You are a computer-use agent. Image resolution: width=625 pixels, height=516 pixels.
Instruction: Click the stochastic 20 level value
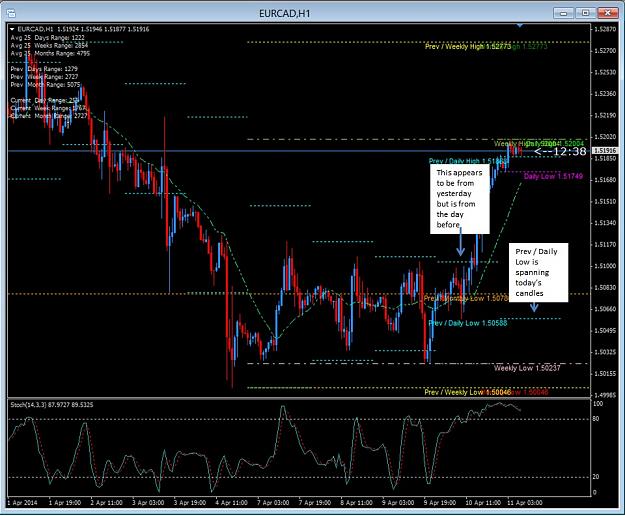click(596, 477)
